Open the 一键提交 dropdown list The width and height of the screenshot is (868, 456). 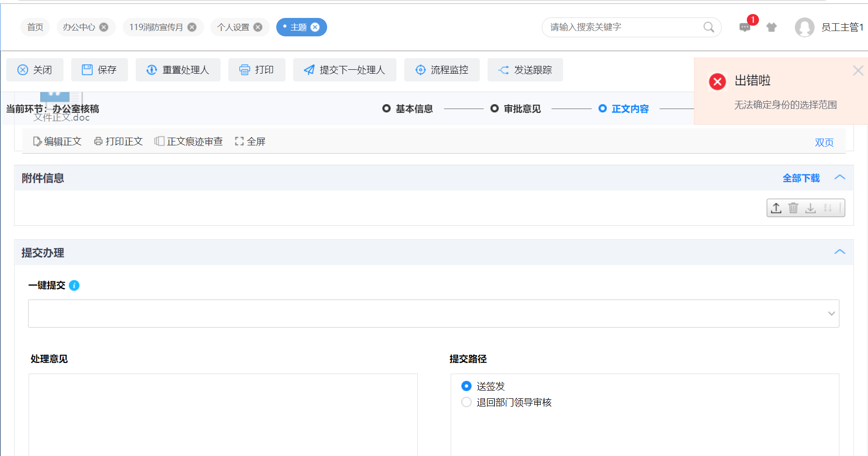pos(831,314)
